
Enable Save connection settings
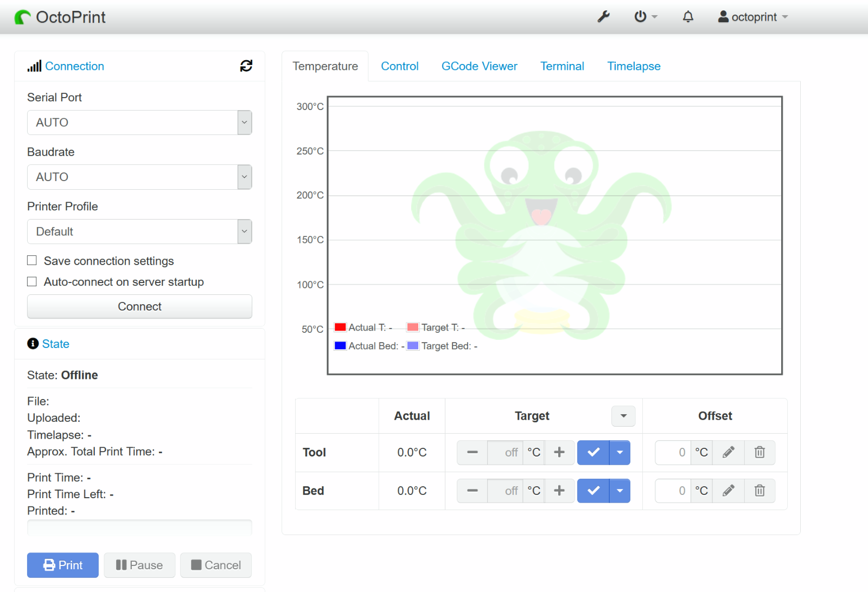click(x=32, y=261)
